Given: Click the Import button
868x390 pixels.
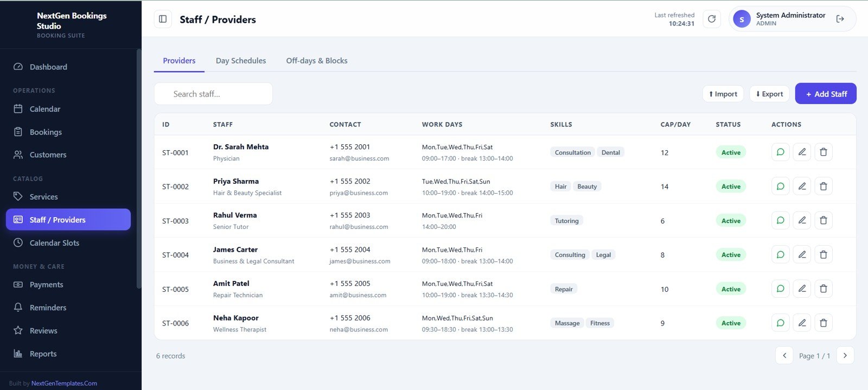Looking at the screenshot, I should point(723,94).
